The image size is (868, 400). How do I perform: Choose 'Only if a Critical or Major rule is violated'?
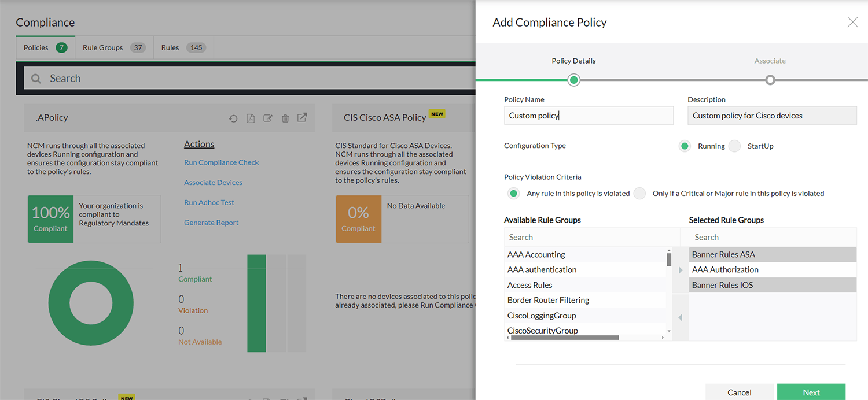(639, 193)
